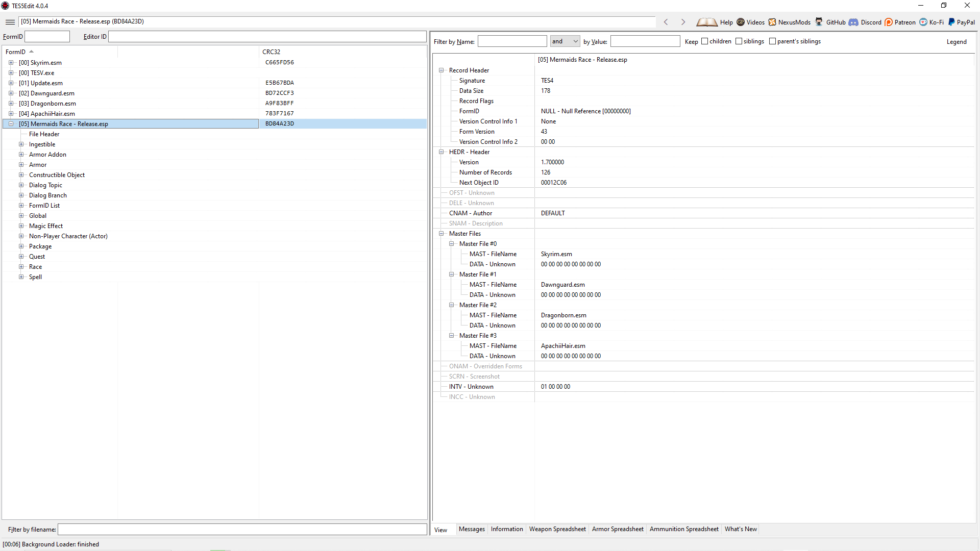Click the Version value 1.700000
The height and width of the screenshot is (551, 980).
pos(552,162)
